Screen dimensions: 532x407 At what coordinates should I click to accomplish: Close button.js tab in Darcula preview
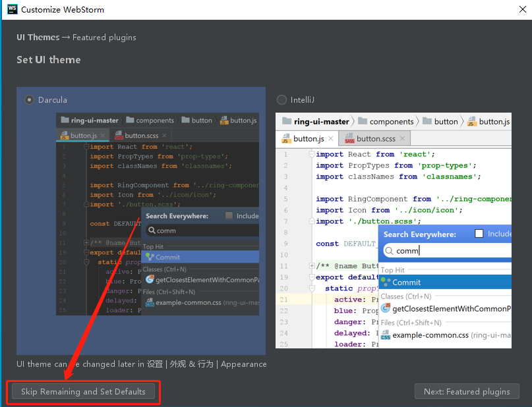[102, 136]
